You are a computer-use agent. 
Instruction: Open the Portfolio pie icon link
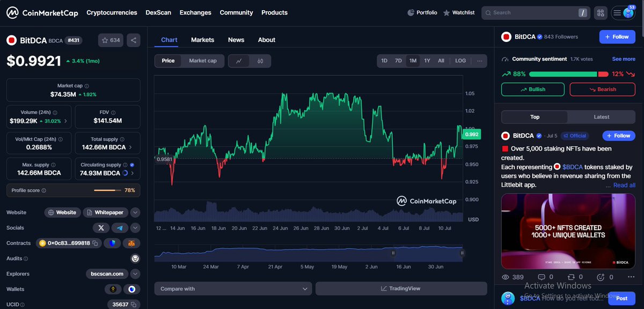pos(422,12)
